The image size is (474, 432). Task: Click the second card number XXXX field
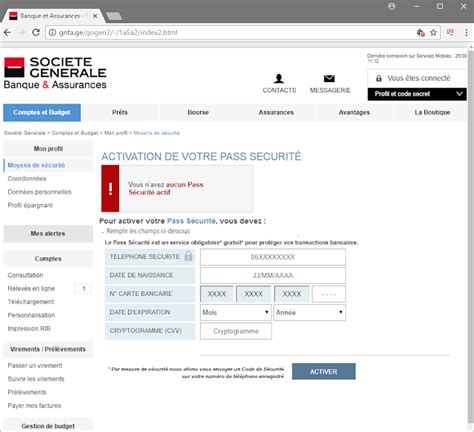(254, 294)
